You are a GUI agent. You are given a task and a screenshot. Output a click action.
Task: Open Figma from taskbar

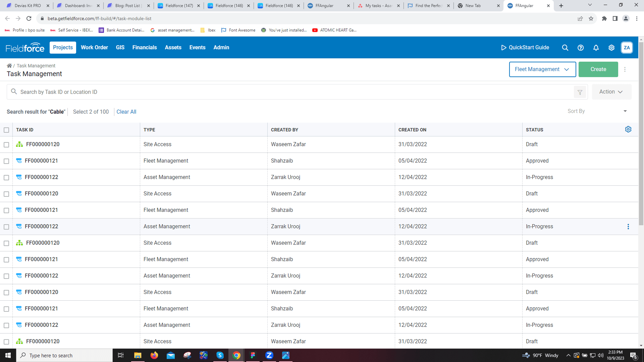tap(253, 355)
